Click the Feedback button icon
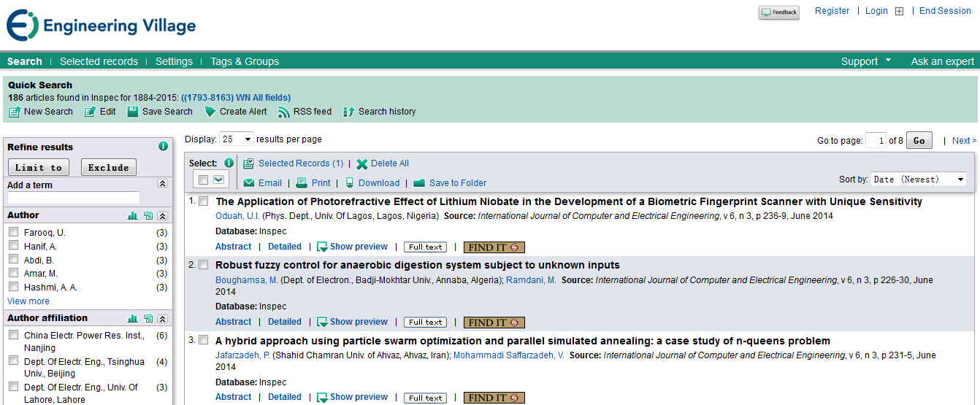The height and width of the screenshot is (405, 980). 778,12
